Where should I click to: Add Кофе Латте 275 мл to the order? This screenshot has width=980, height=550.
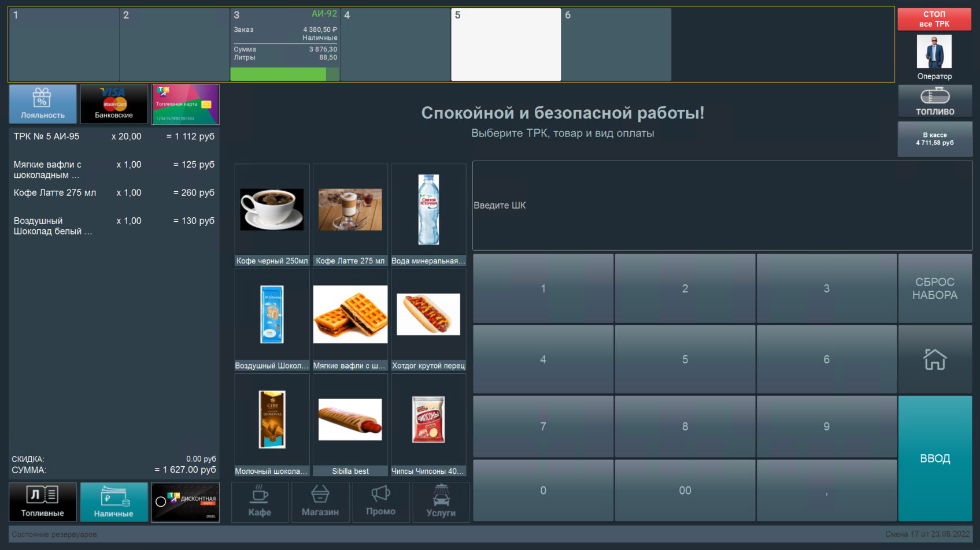[350, 214]
